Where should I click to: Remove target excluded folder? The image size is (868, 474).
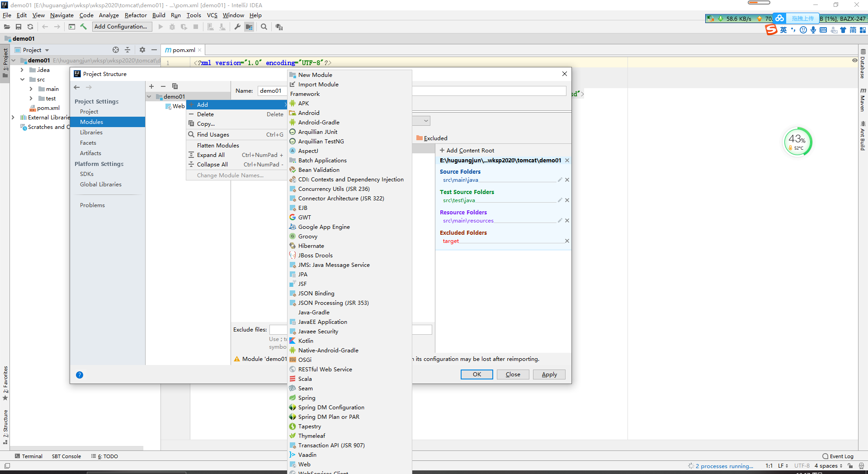(567, 241)
